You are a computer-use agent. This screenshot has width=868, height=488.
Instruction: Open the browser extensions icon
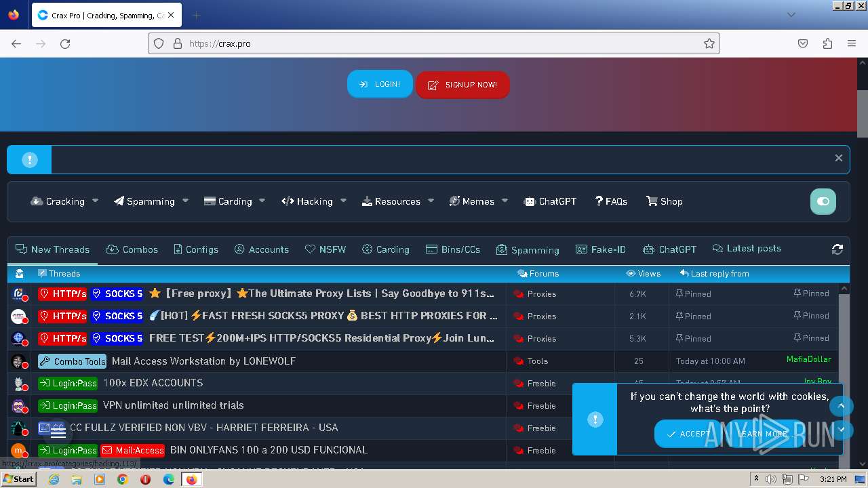[x=827, y=43]
